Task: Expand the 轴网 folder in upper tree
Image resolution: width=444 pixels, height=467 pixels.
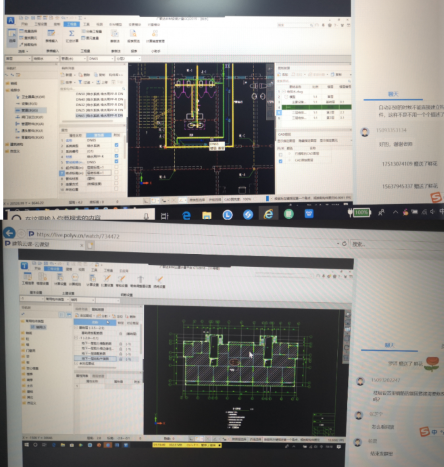Action: pos(12,83)
